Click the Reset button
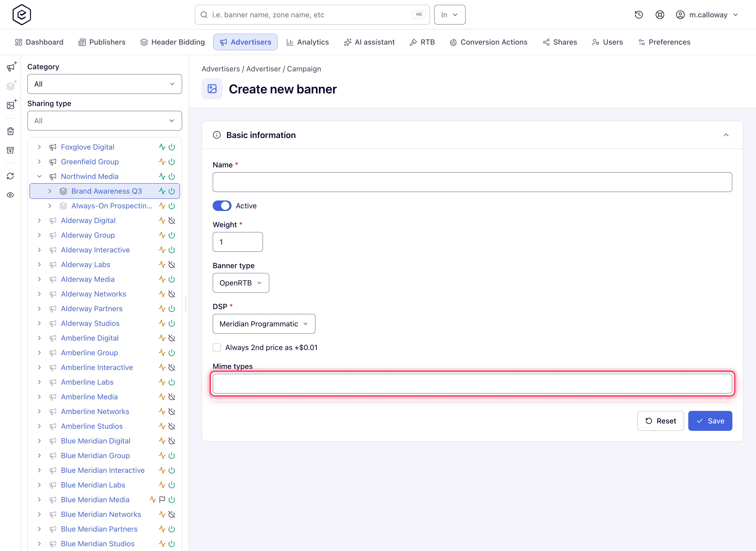The width and height of the screenshot is (756, 551). [x=661, y=421]
